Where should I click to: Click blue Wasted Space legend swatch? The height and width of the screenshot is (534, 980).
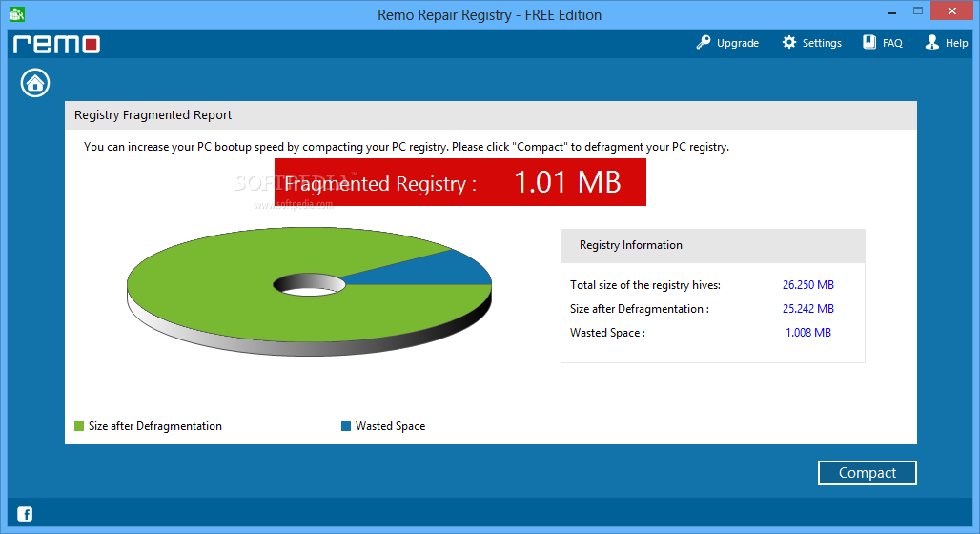point(346,426)
